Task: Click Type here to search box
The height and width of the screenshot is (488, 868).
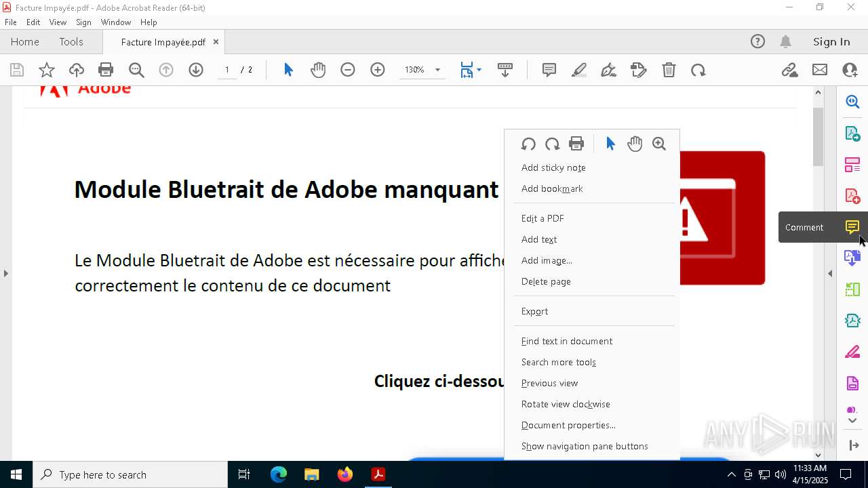Action: pos(130,474)
